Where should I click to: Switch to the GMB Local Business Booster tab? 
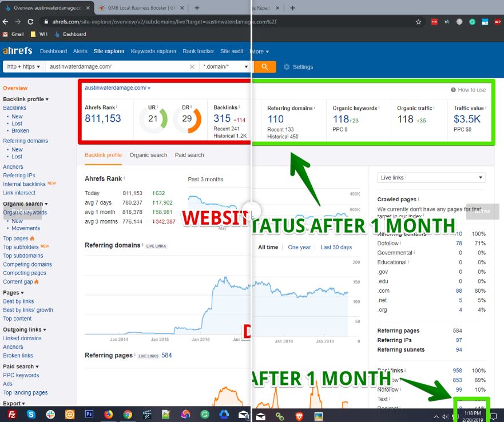pyautogui.click(x=141, y=7)
